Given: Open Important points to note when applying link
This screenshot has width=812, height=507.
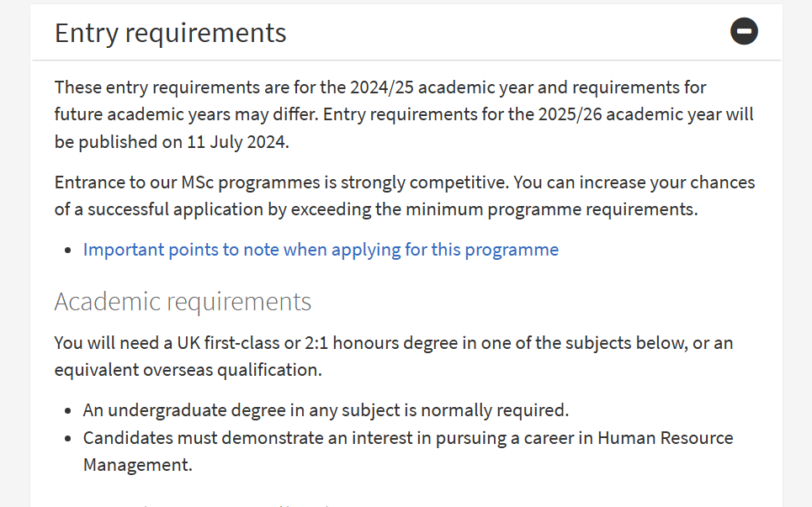Looking at the screenshot, I should tap(321, 250).
